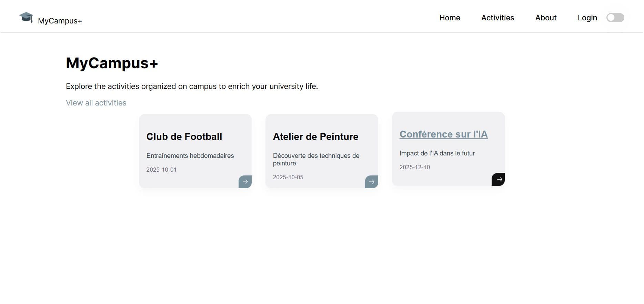Click the Atelier de Peinture card title
The width and height of the screenshot is (644, 304).
(x=315, y=136)
